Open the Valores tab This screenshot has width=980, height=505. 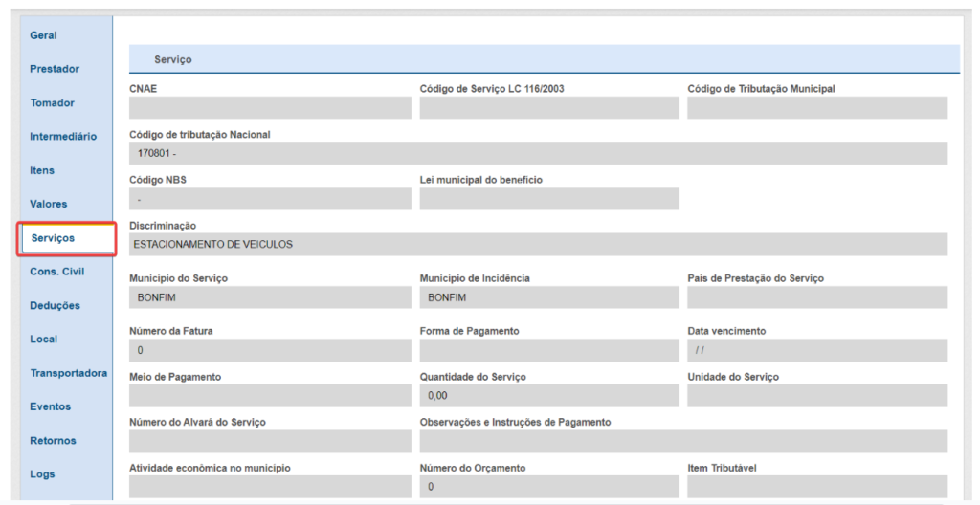point(49,204)
